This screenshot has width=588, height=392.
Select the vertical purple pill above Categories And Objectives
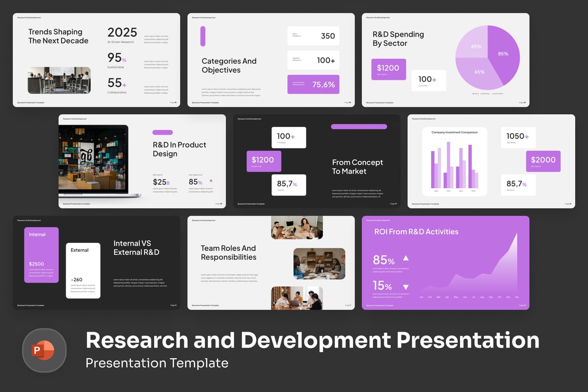coord(203,36)
